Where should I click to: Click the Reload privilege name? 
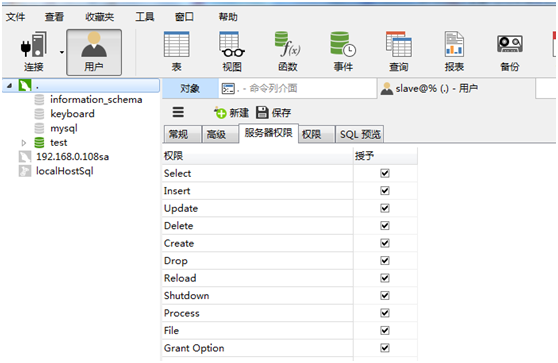pos(180,278)
